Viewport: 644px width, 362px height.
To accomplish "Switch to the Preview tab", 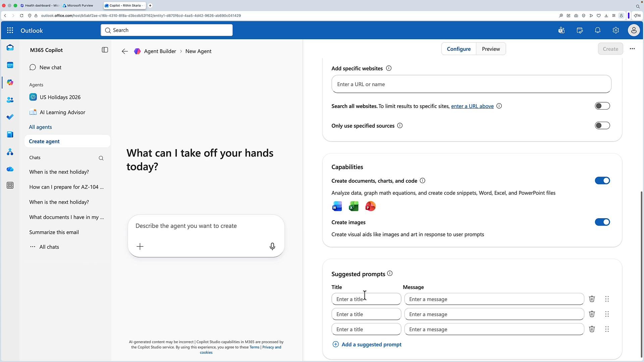I will coord(491,49).
